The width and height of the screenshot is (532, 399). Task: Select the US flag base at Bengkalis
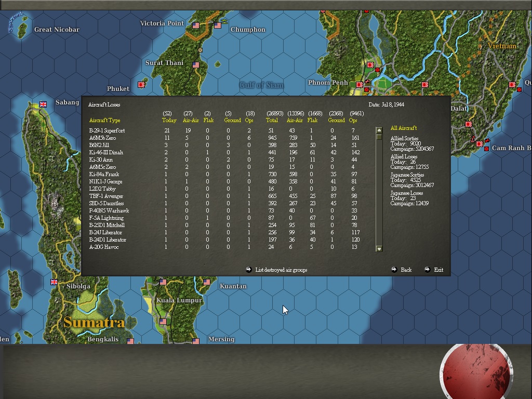pyautogui.click(x=130, y=341)
